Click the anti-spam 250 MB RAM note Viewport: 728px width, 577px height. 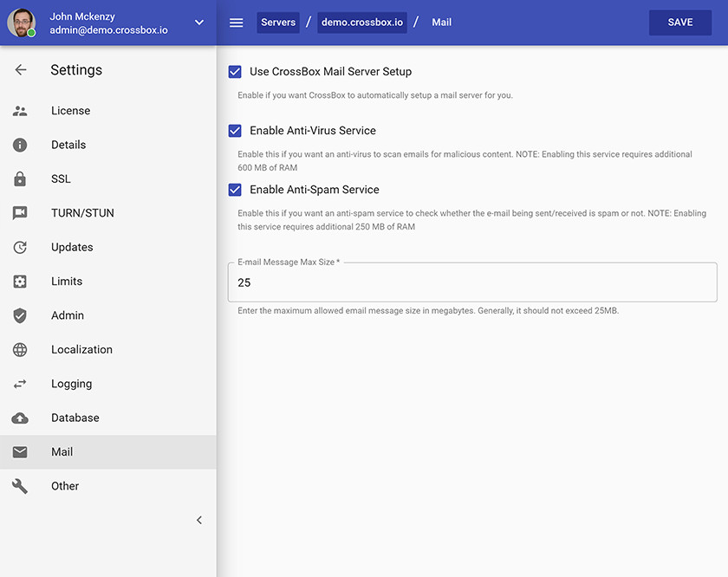pos(471,220)
